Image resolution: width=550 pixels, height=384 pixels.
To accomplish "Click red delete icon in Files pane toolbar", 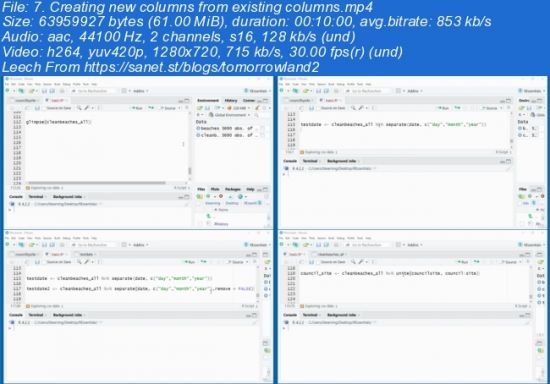I will coord(221,197).
